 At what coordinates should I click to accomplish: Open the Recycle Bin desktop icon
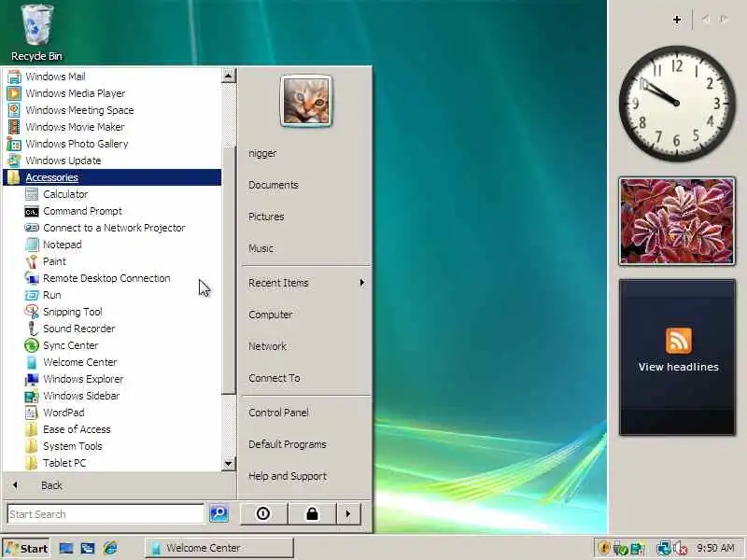[36, 34]
